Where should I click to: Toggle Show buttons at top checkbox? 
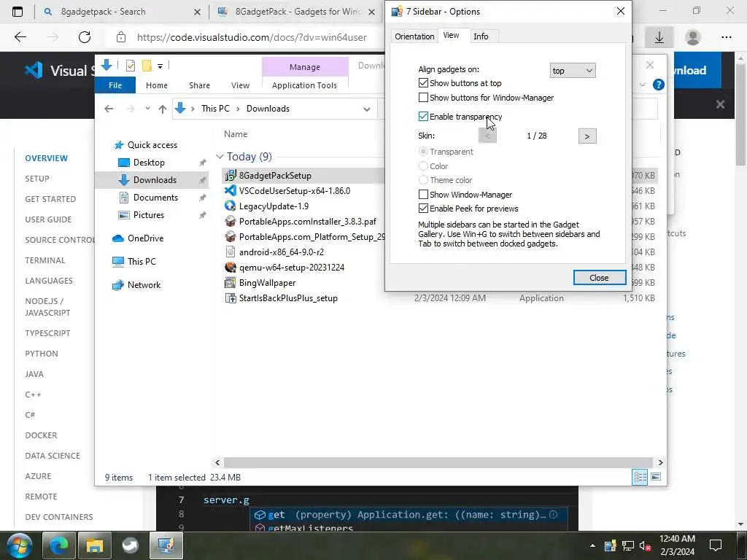(x=423, y=83)
